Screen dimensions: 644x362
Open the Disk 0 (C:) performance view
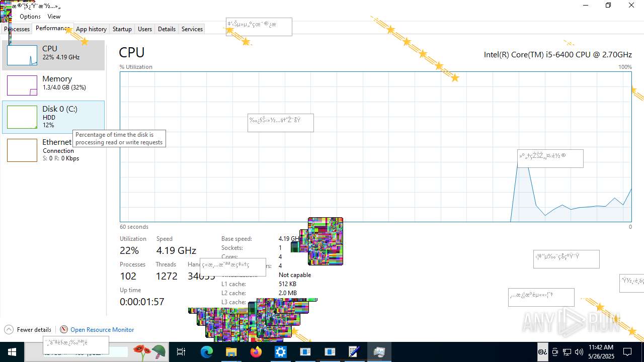(x=53, y=117)
